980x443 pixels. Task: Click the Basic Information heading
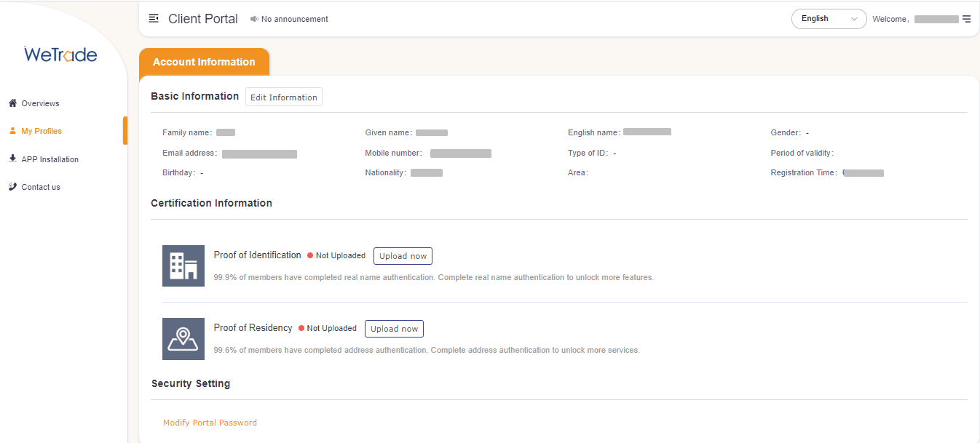194,96
